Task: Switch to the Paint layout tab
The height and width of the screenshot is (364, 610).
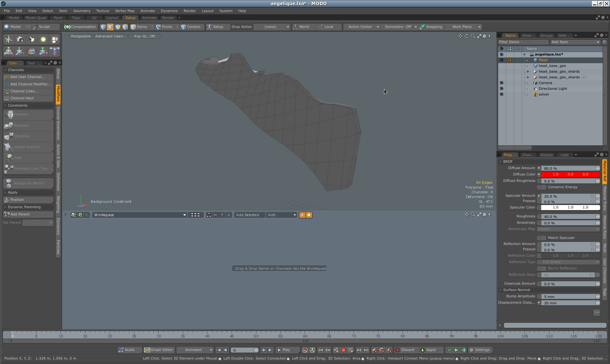Action: point(58,18)
